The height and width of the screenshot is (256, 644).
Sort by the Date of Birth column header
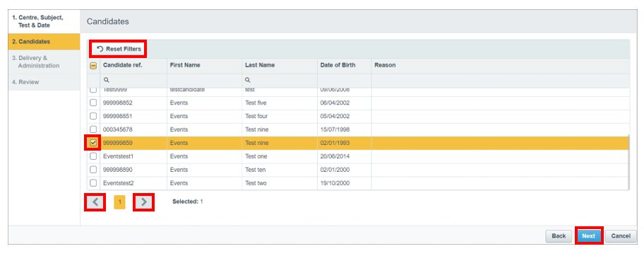pos(338,65)
